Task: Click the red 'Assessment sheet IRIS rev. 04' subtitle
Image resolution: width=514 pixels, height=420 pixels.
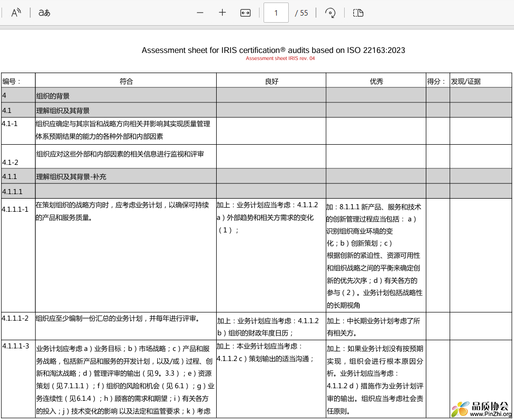Action: tap(280, 58)
